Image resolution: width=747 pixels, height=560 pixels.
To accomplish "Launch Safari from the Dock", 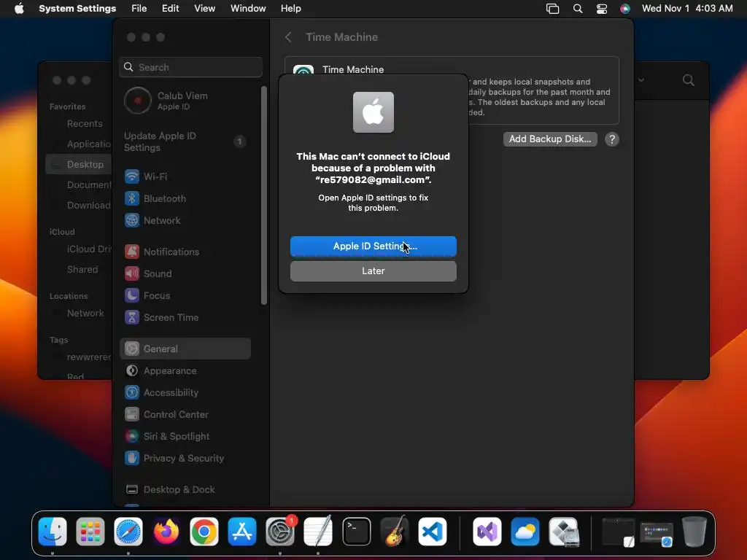I will (128, 532).
